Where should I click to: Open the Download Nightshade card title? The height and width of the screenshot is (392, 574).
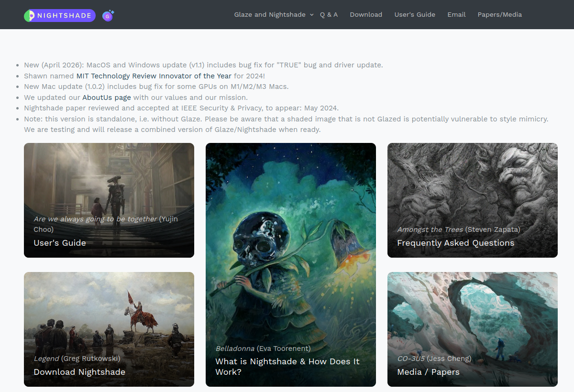click(x=79, y=372)
